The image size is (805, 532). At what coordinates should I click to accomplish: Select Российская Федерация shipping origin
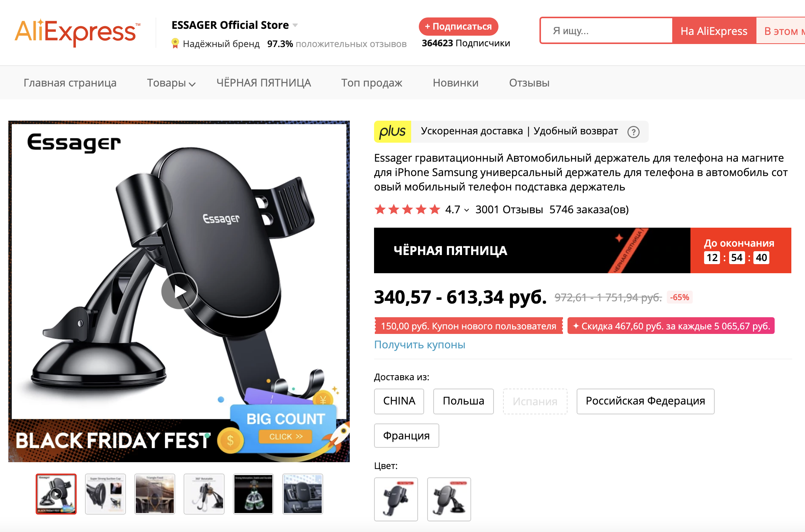click(645, 401)
